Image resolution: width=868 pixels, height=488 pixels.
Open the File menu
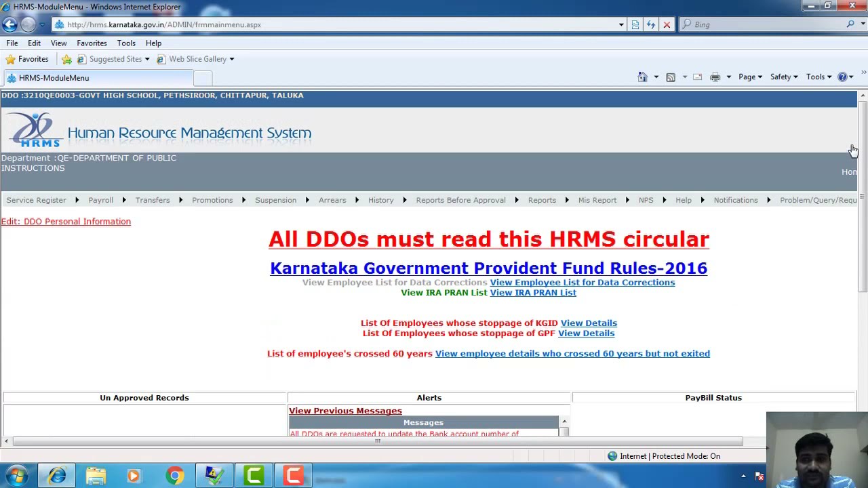(12, 43)
